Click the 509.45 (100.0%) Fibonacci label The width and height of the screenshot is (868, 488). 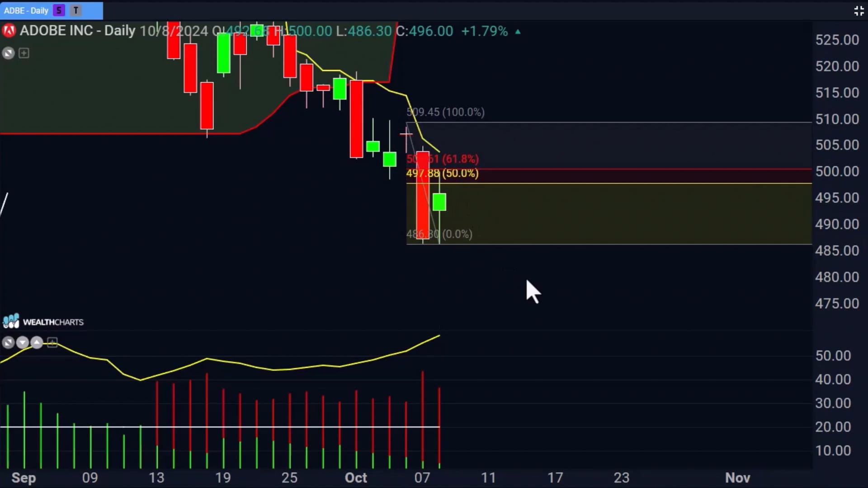point(445,112)
